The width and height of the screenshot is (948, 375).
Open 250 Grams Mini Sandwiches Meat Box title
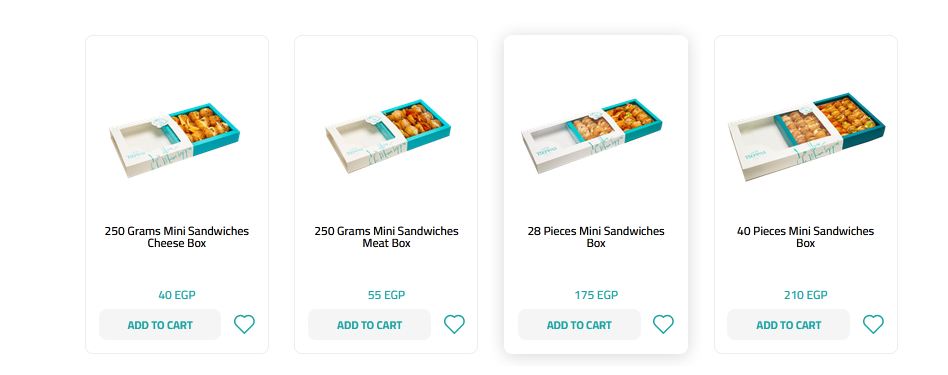click(386, 237)
